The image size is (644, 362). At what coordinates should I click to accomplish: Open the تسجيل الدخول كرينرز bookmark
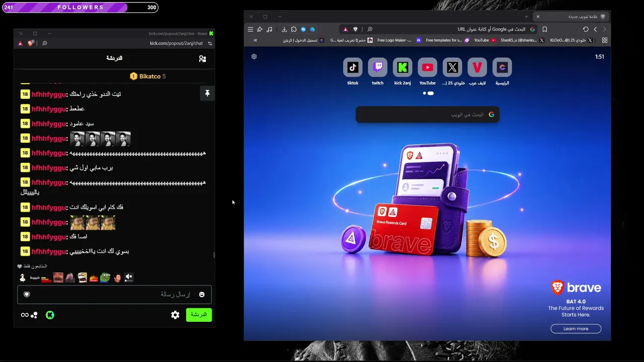point(304,40)
